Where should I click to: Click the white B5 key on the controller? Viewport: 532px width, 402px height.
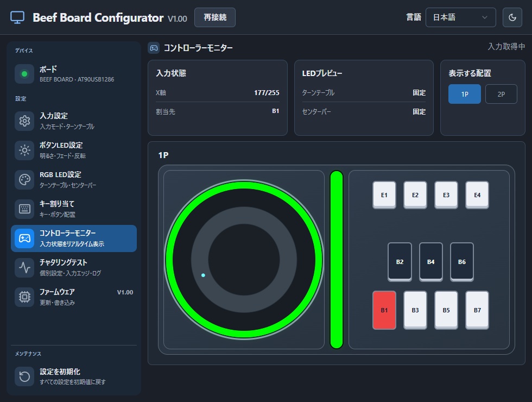click(x=446, y=310)
